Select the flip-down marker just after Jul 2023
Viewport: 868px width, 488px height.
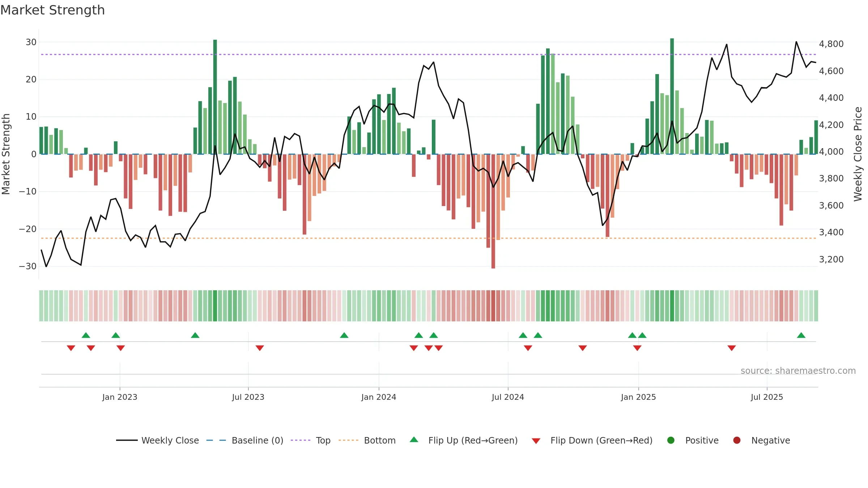pos(260,348)
